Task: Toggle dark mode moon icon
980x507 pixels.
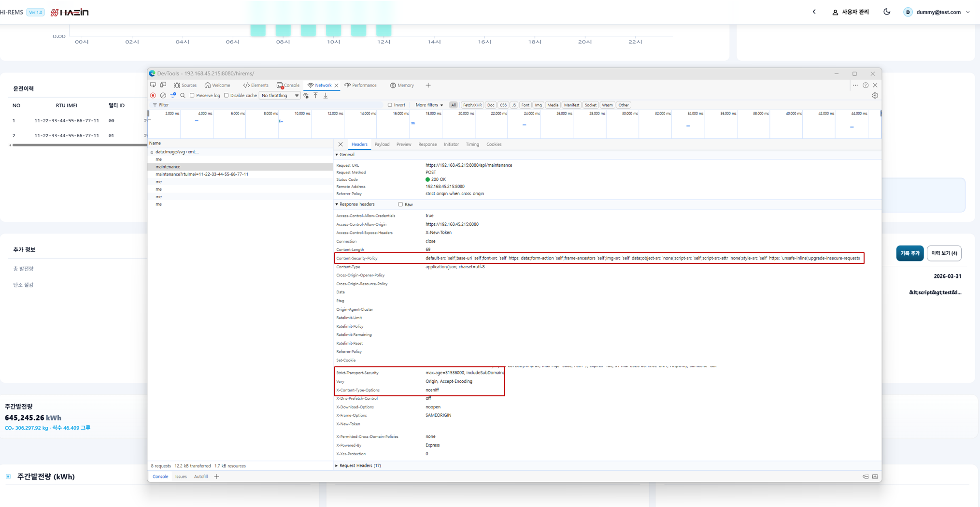Action: pos(887,12)
